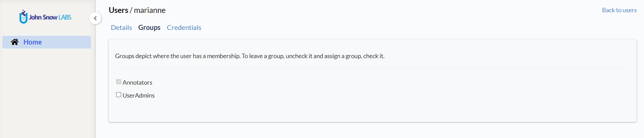This screenshot has height=138, width=644.
Task: Click the John Snow Labs flask logo icon
Action: point(23,17)
